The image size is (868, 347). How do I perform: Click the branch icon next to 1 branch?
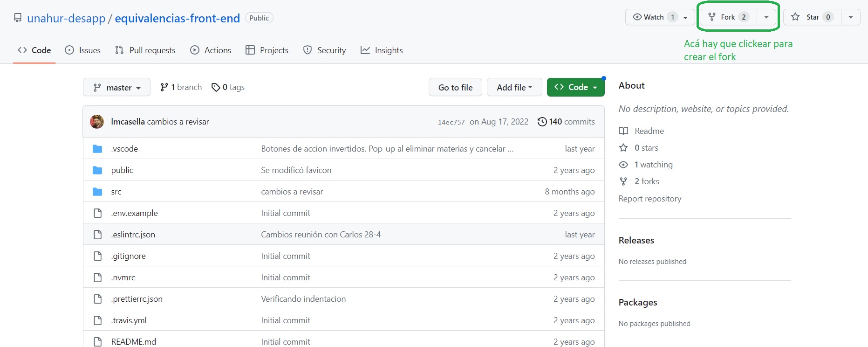coord(164,87)
